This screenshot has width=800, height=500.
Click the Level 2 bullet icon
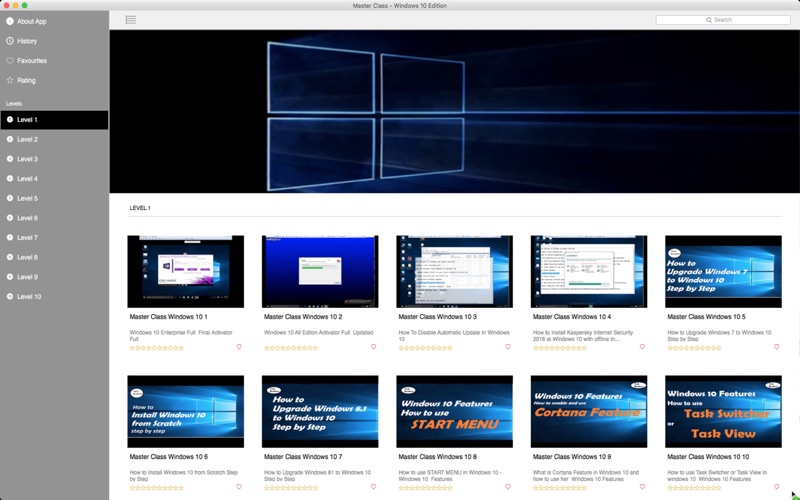[x=10, y=139]
